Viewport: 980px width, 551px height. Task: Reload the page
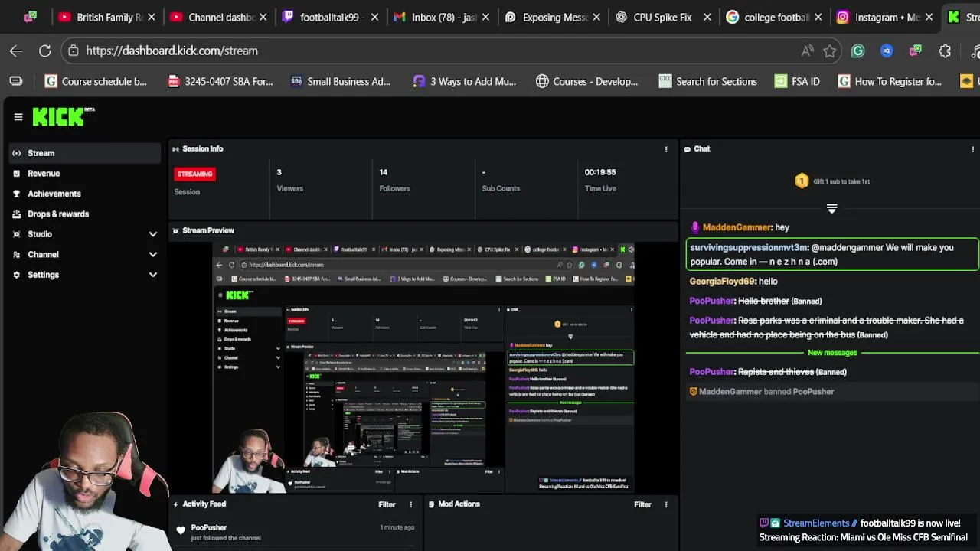[x=45, y=51]
